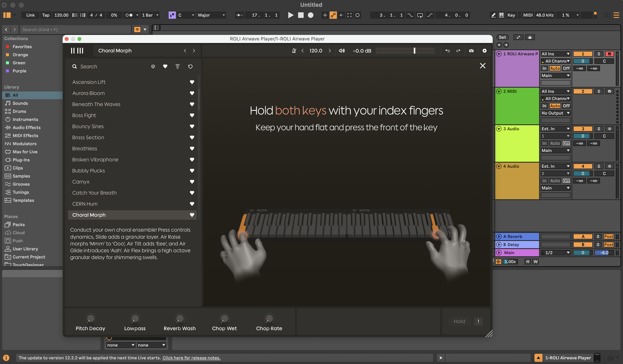This screenshot has height=364, width=623.
Task: Filter presets by favorites heart icon
Action: 165,66
